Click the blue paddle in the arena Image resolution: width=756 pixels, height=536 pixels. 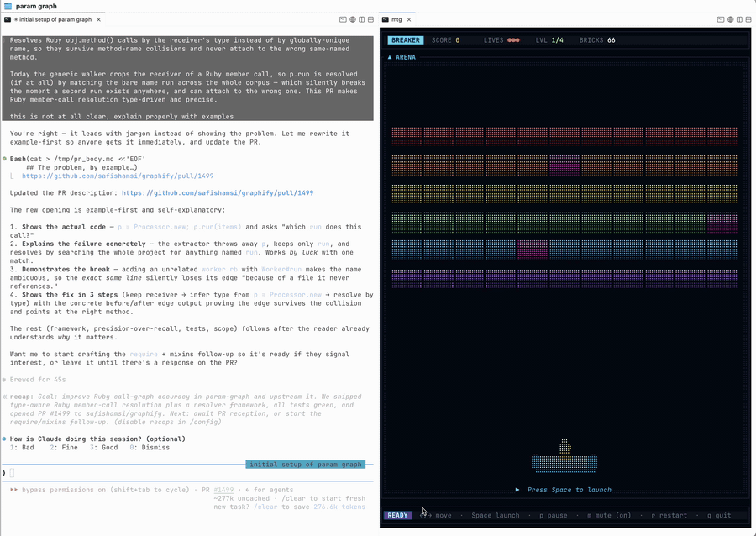564,463
